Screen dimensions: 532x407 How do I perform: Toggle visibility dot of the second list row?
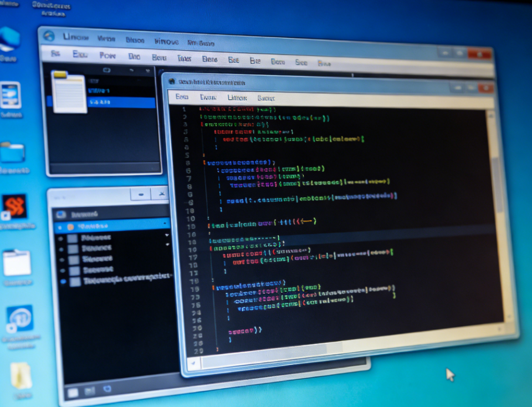[62, 238]
